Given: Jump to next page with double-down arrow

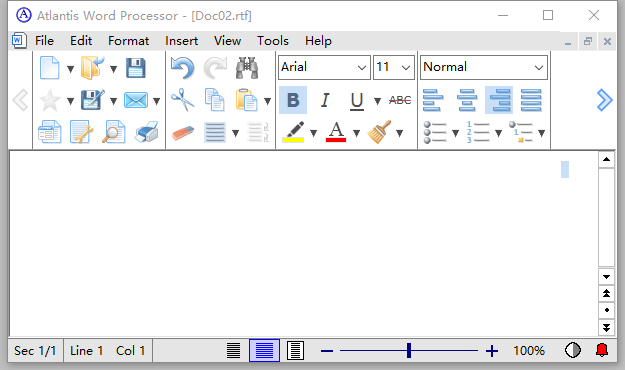Looking at the screenshot, I should pyautogui.click(x=606, y=328).
